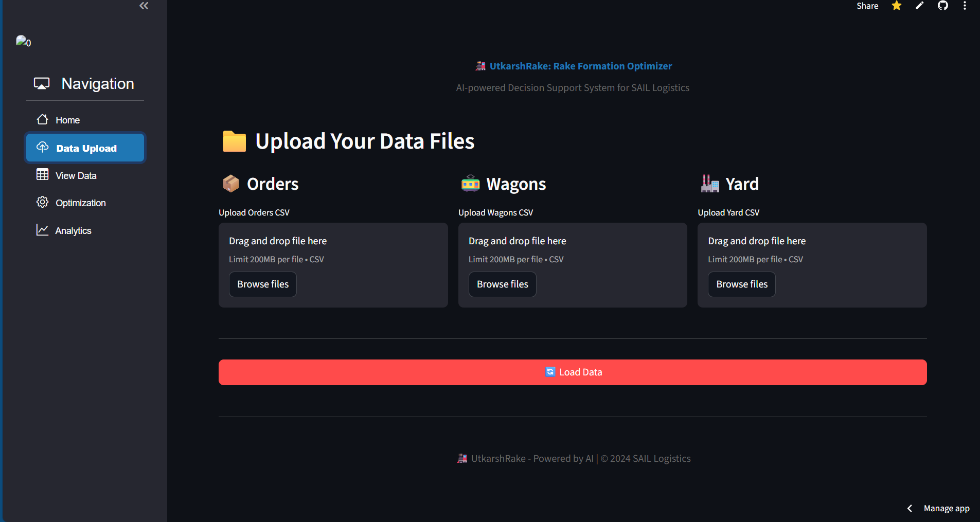Screen dimensions: 980x522
Task: Click the Orders package icon
Action: tap(231, 184)
